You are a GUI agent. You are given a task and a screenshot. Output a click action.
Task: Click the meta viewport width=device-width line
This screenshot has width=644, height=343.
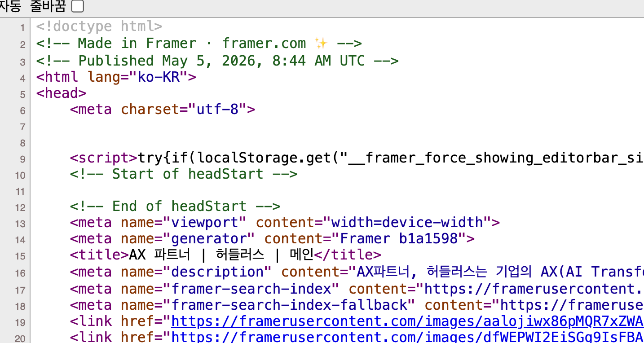pyautogui.click(x=285, y=222)
